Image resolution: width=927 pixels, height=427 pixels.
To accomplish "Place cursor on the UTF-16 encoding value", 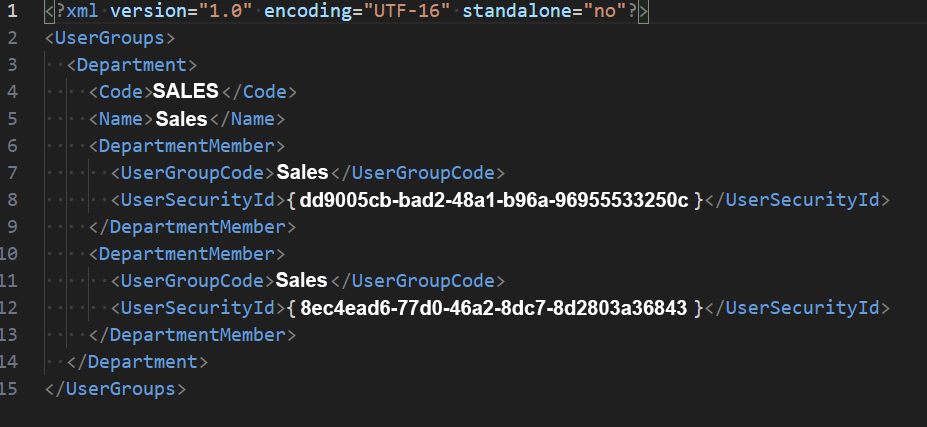I will pos(398,13).
